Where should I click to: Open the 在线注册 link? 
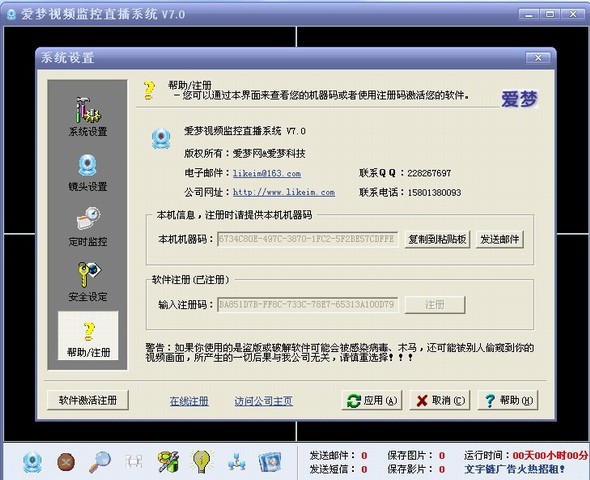tap(189, 401)
